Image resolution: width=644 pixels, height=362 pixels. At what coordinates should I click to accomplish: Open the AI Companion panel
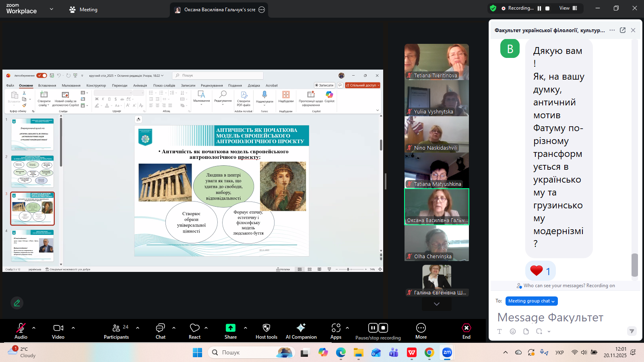click(301, 328)
